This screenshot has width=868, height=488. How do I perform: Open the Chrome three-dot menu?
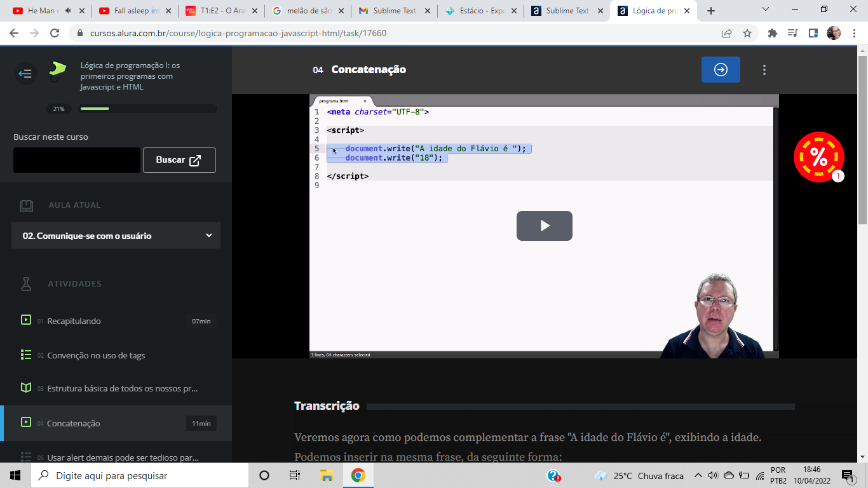coord(854,33)
